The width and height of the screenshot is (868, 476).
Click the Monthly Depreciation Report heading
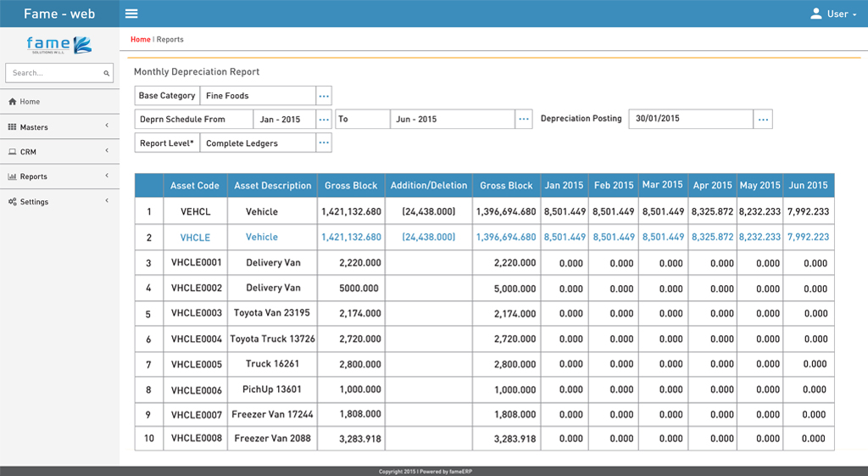197,72
